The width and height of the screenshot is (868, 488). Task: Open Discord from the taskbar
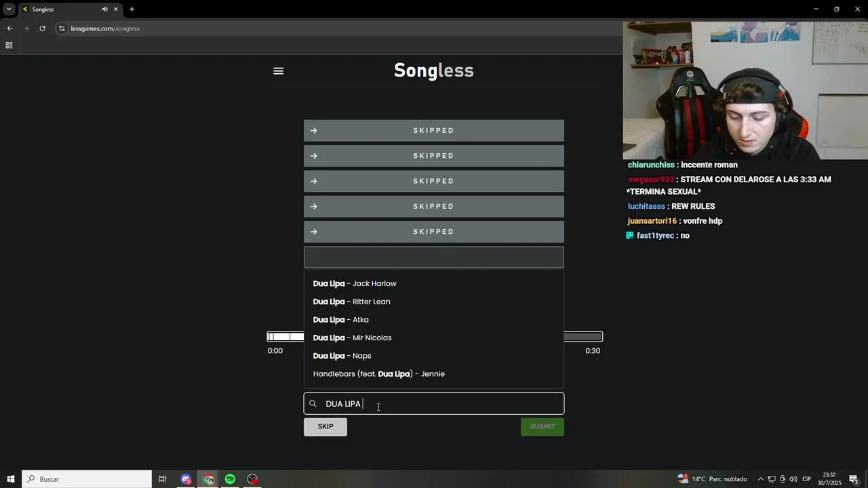[x=186, y=479]
